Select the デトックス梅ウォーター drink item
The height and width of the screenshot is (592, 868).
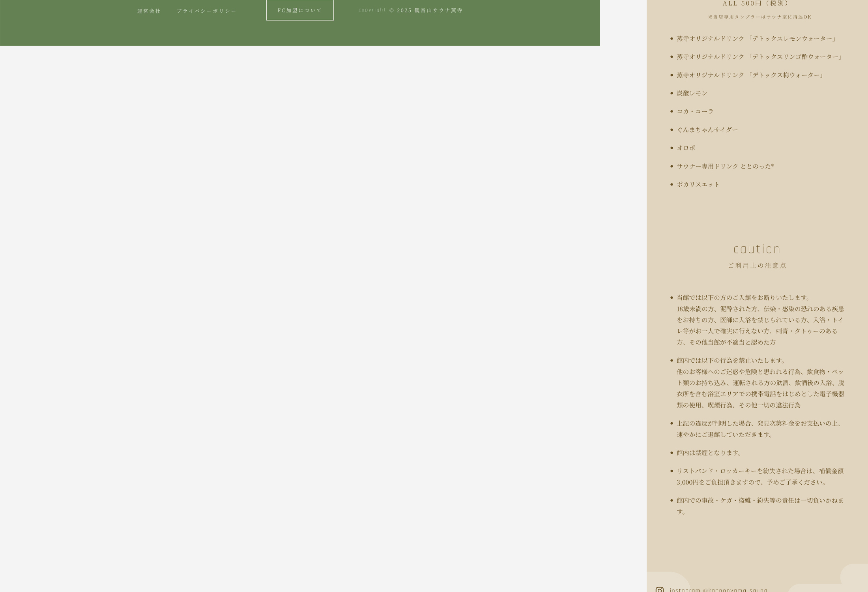pyautogui.click(x=750, y=75)
